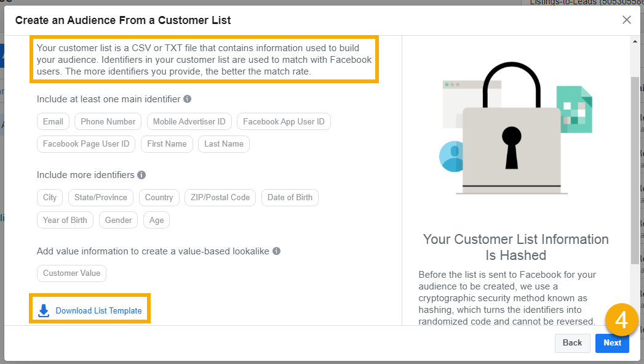Click the Next button
The height and width of the screenshot is (364, 644).
[x=613, y=343]
